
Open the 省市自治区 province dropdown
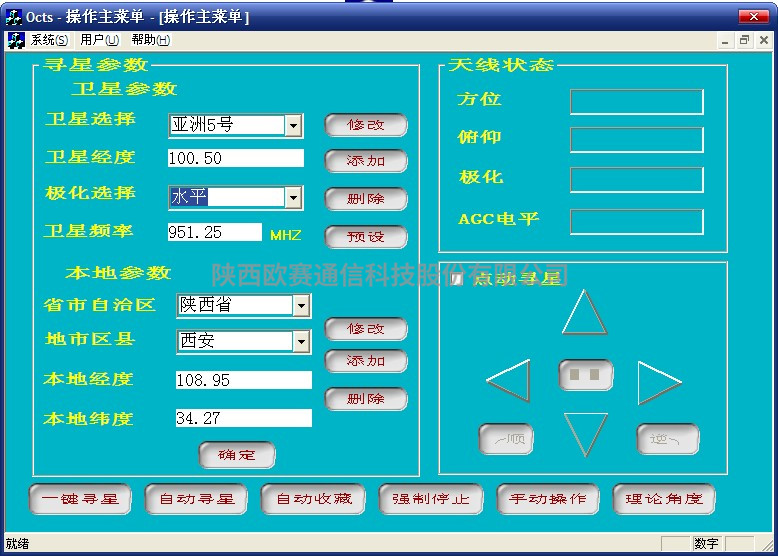pos(301,305)
